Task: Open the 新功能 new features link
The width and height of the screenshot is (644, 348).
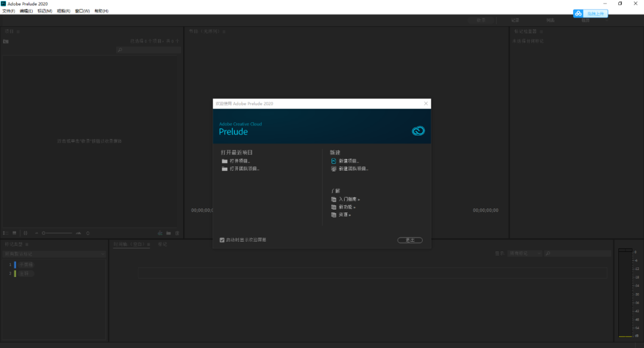Action: 347,207
